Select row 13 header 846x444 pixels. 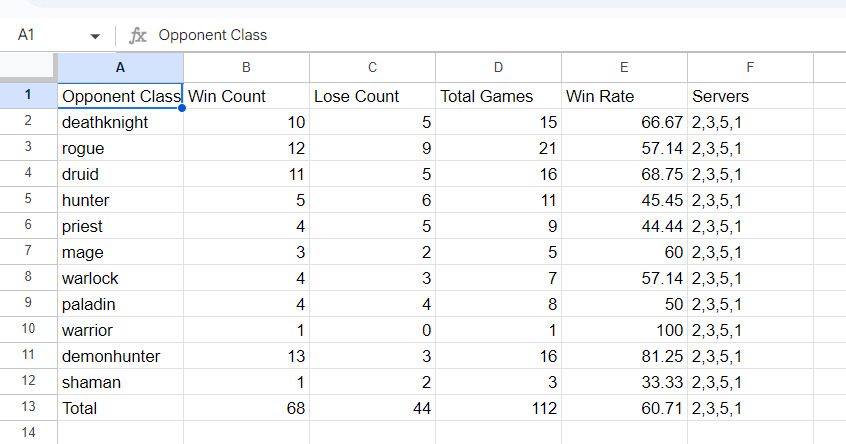(28, 407)
